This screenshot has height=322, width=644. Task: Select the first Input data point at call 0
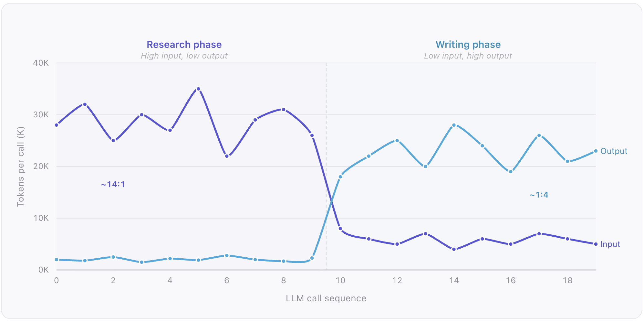(57, 125)
